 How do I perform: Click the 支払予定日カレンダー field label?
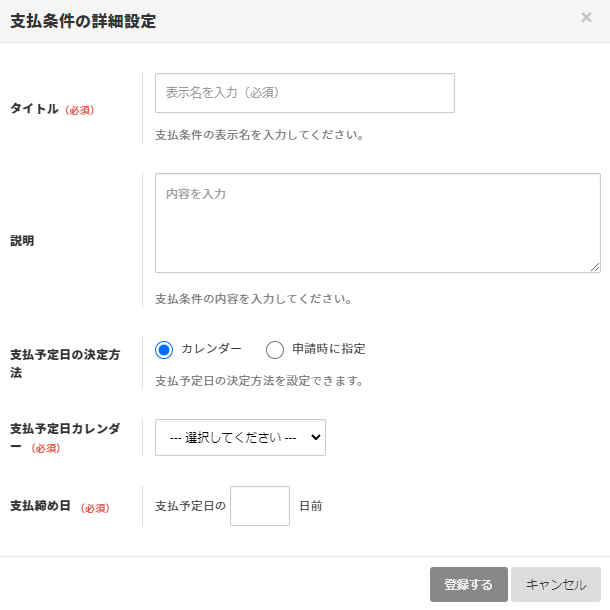point(65,437)
